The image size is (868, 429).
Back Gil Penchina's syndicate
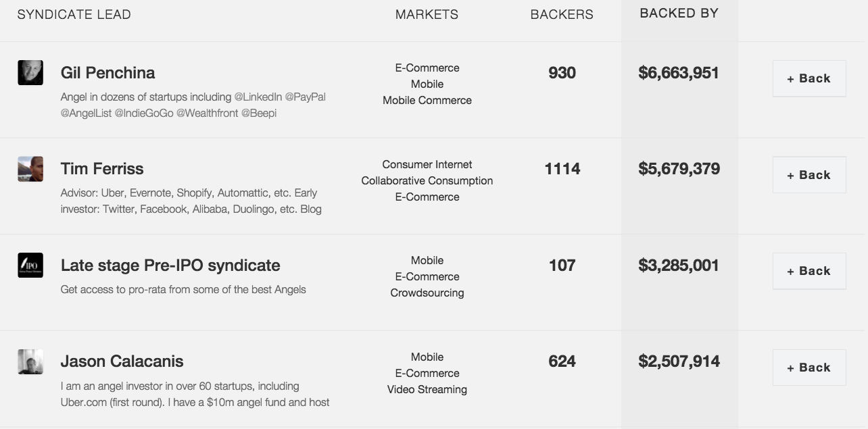tap(809, 78)
